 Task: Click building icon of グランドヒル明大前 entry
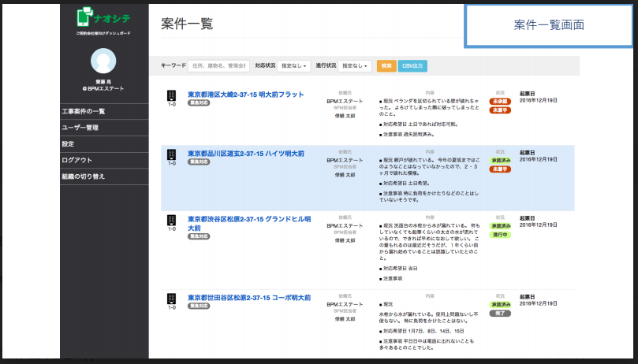pyautogui.click(x=172, y=221)
